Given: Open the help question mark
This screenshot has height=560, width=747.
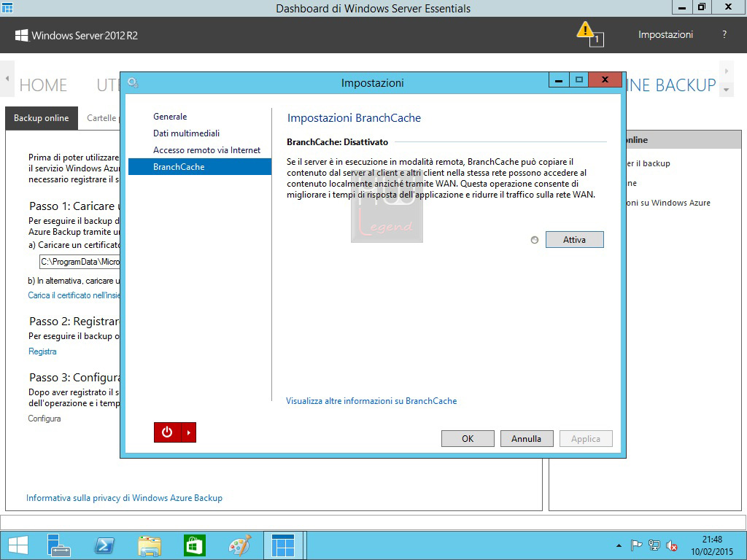Looking at the screenshot, I should (724, 34).
